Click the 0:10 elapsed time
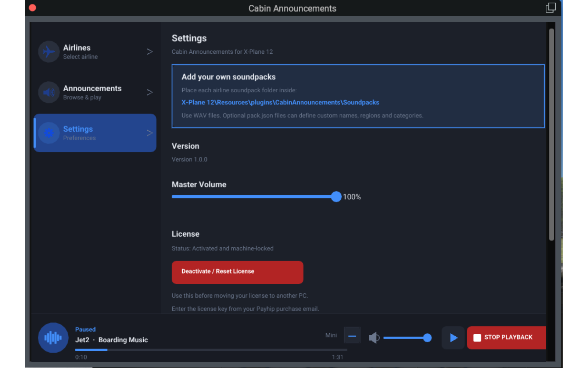The image size is (588, 368). point(81,357)
